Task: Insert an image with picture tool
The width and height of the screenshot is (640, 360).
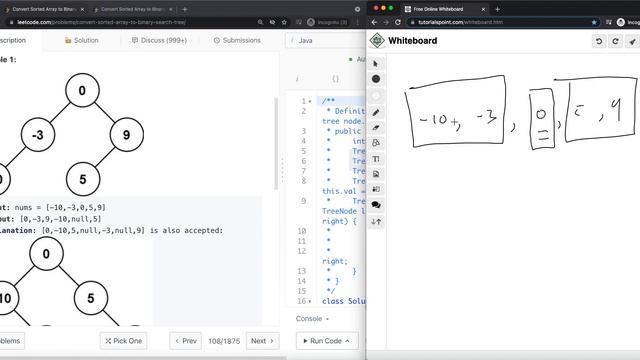Action: 376,174
